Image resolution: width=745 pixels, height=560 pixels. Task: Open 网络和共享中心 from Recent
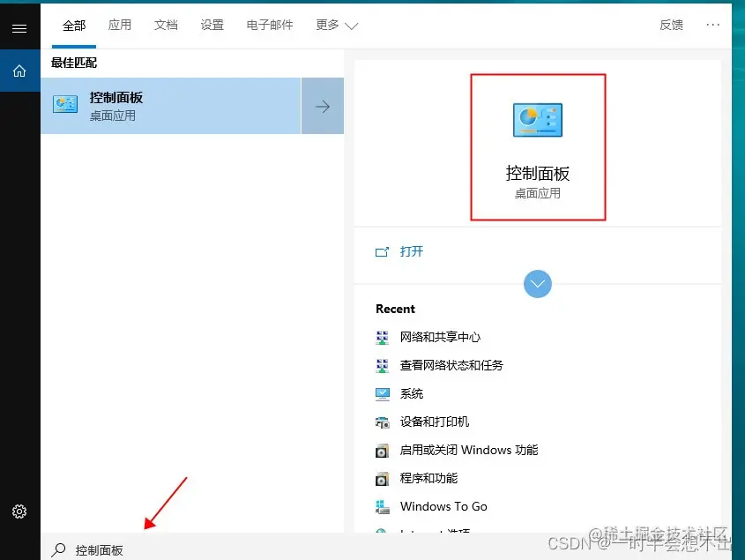point(440,337)
